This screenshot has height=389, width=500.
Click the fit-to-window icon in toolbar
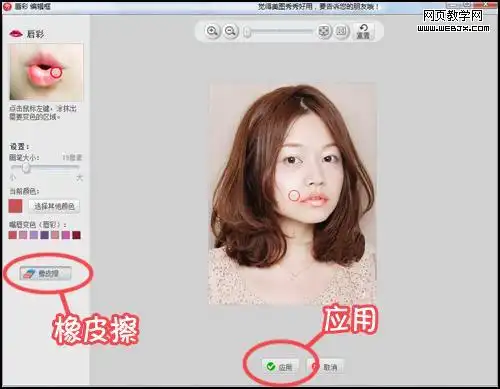coord(323,31)
